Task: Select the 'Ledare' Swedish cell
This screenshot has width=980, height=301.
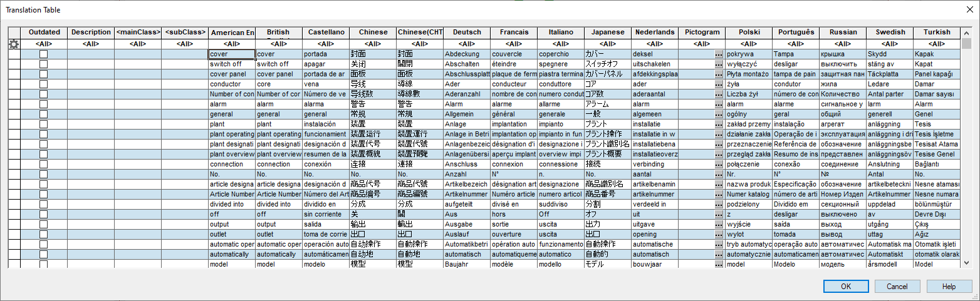Action: coord(890,84)
